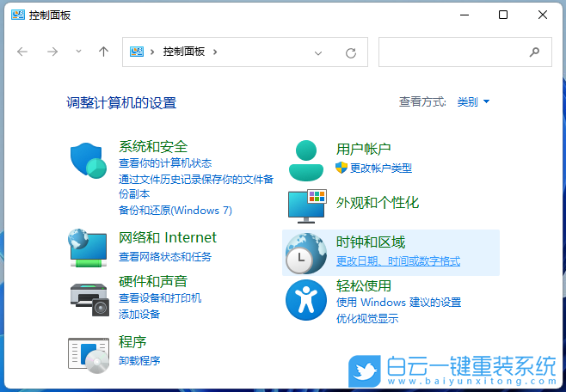This screenshot has width=566, height=392.
Task: Open the 网络和 Internet heading
Action: (x=168, y=237)
